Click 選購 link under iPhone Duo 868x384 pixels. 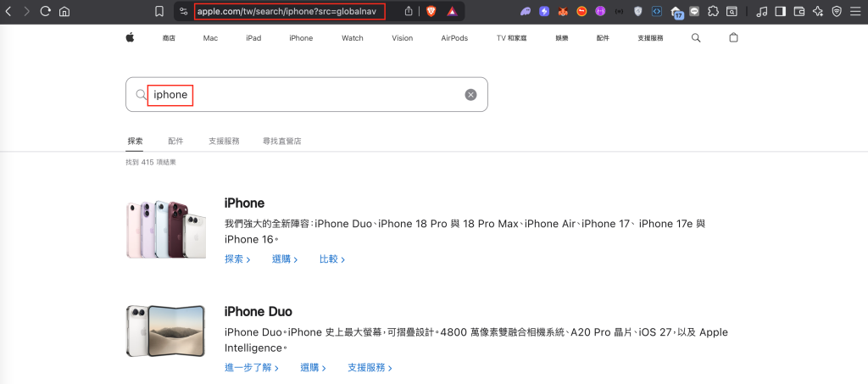tap(314, 367)
